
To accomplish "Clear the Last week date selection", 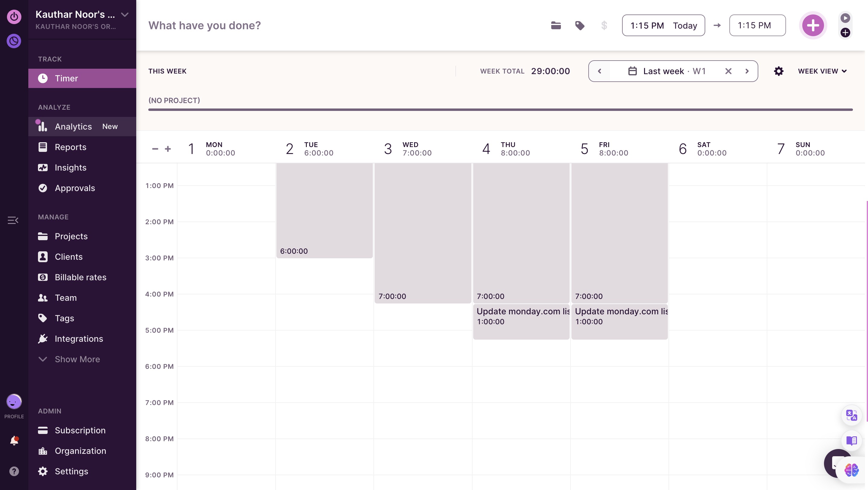I will click(x=728, y=71).
